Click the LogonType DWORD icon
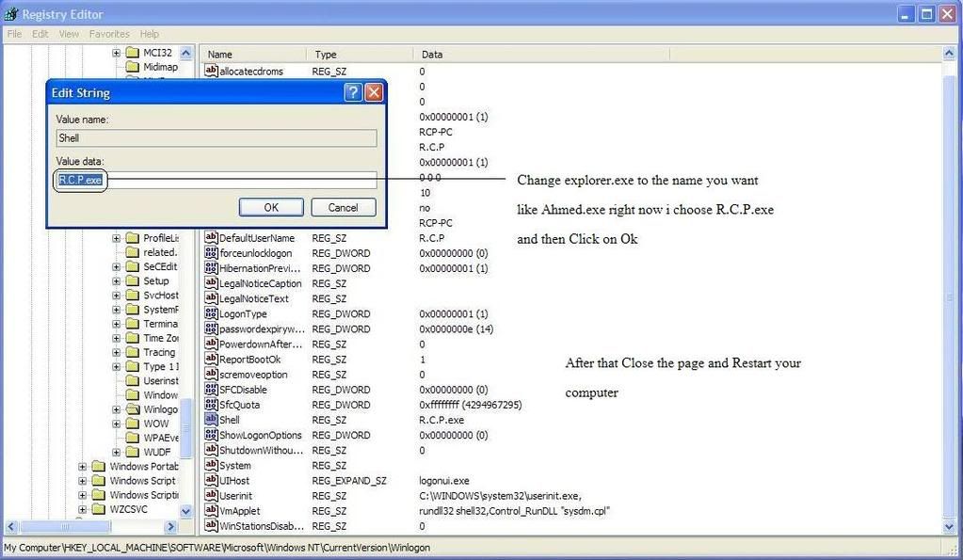 coord(211,313)
